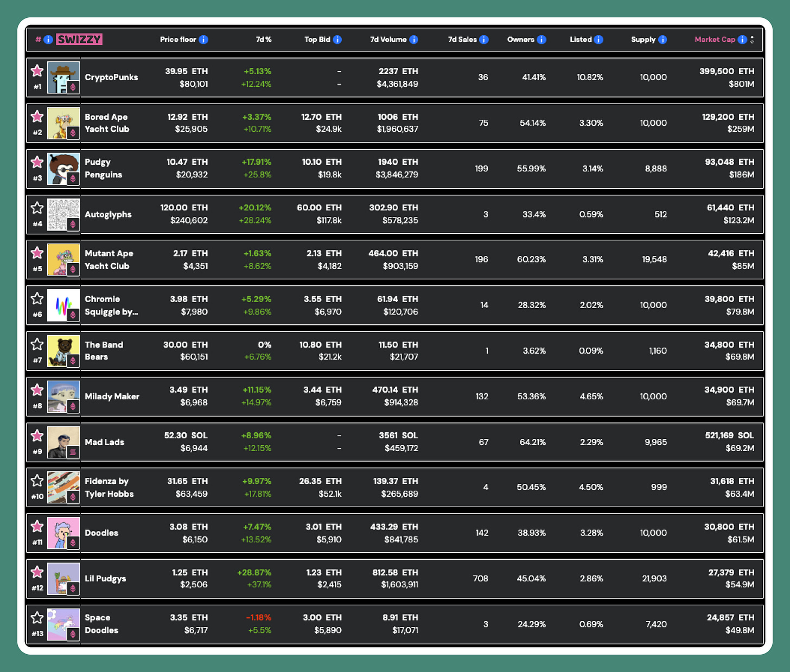Open the CryptoPunks collection name
Image resolution: width=790 pixels, height=672 pixels.
(x=111, y=78)
